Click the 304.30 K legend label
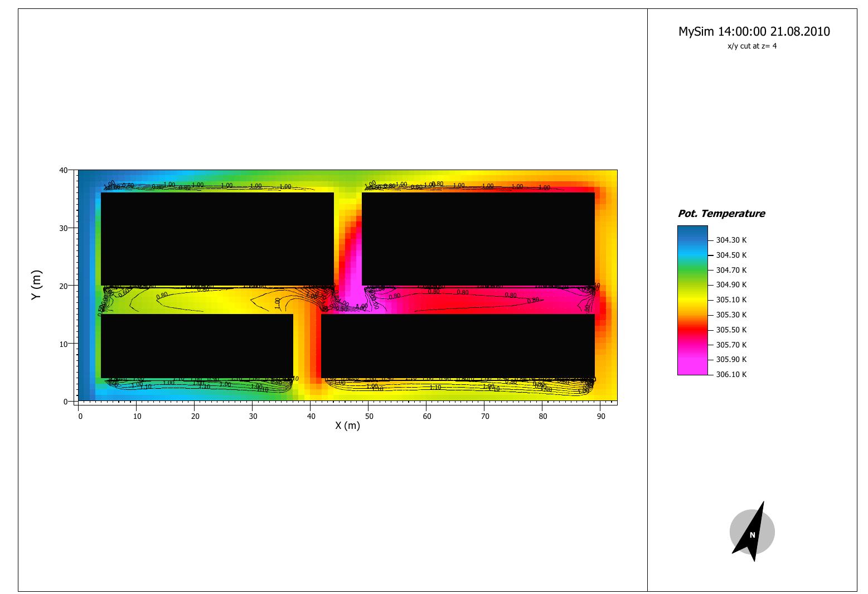This screenshot has width=868, height=594. point(731,240)
